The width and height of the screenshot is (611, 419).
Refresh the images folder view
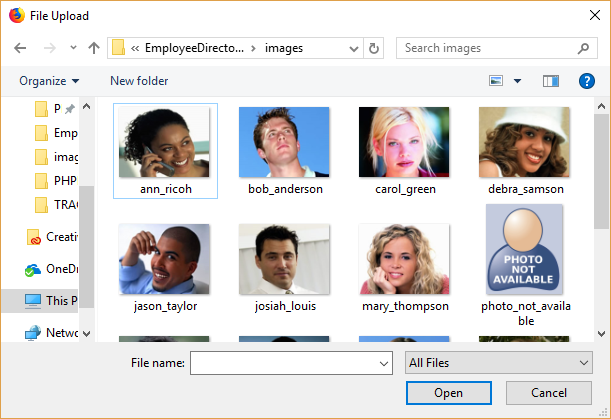(x=375, y=48)
